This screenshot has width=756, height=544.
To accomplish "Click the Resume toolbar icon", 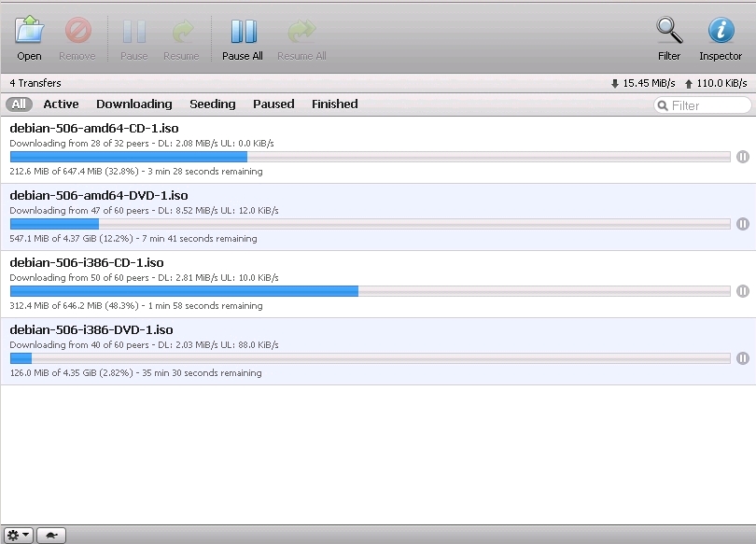I will point(181,32).
